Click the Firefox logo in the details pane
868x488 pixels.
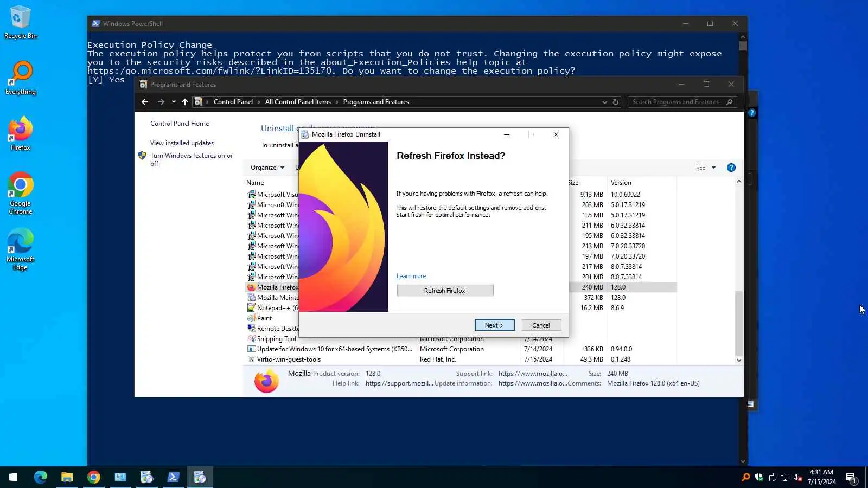(266, 381)
